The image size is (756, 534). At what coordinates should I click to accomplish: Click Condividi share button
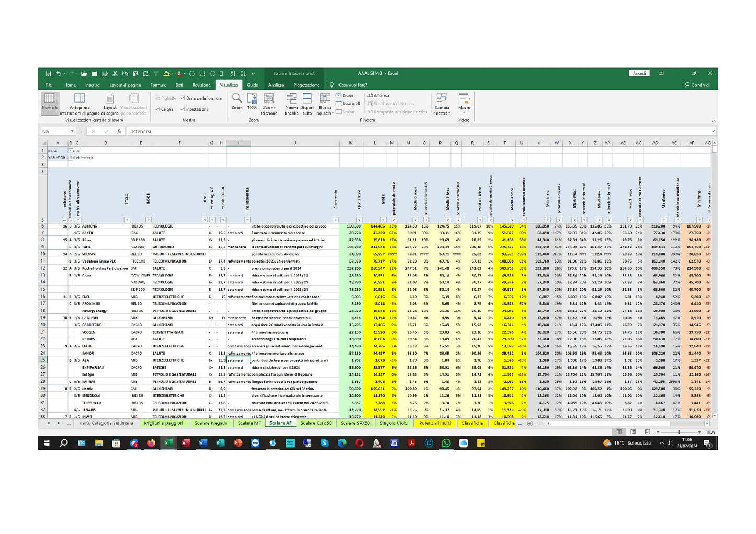697,85
